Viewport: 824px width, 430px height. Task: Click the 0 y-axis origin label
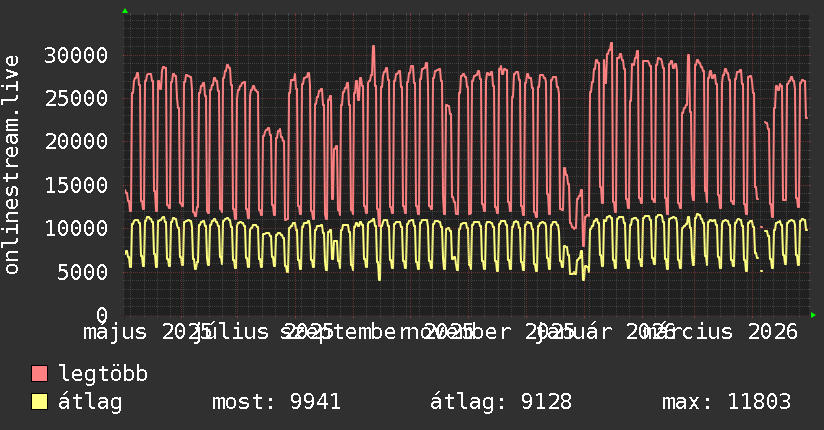pyautogui.click(x=102, y=315)
